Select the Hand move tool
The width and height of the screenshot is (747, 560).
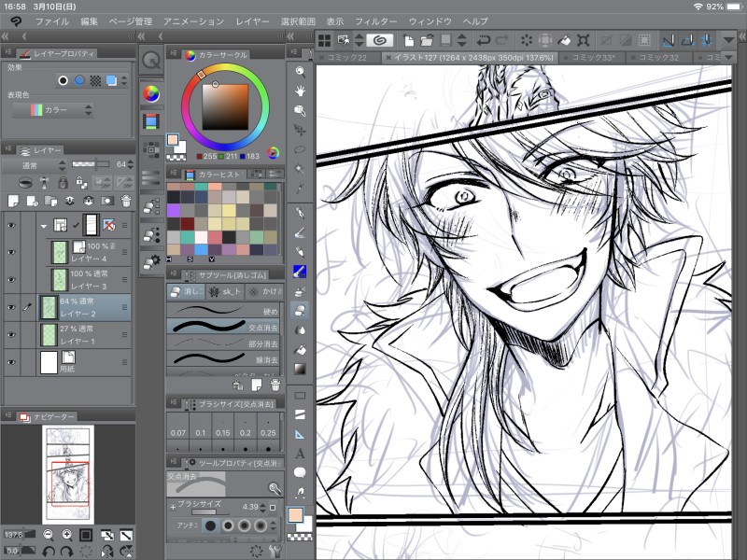(301, 91)
